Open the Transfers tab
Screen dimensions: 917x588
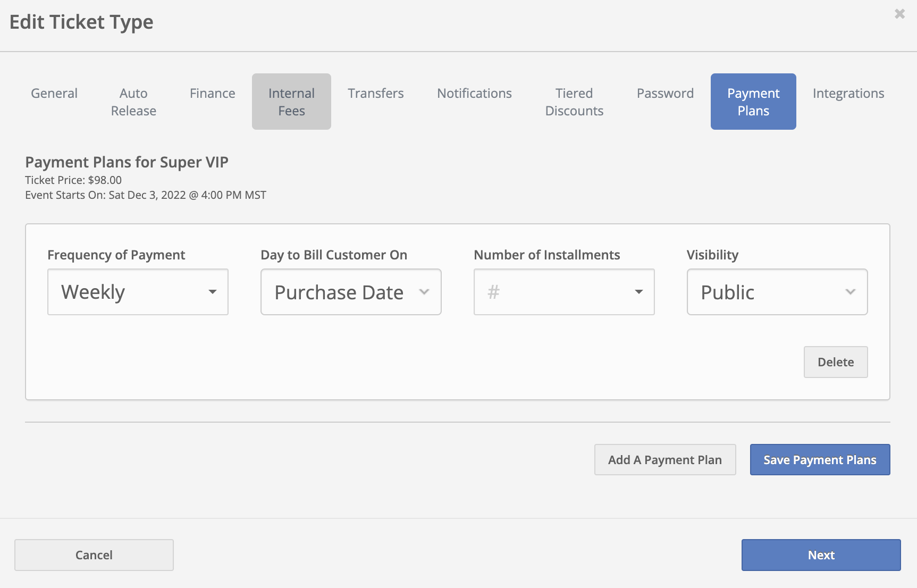[376, 93]
